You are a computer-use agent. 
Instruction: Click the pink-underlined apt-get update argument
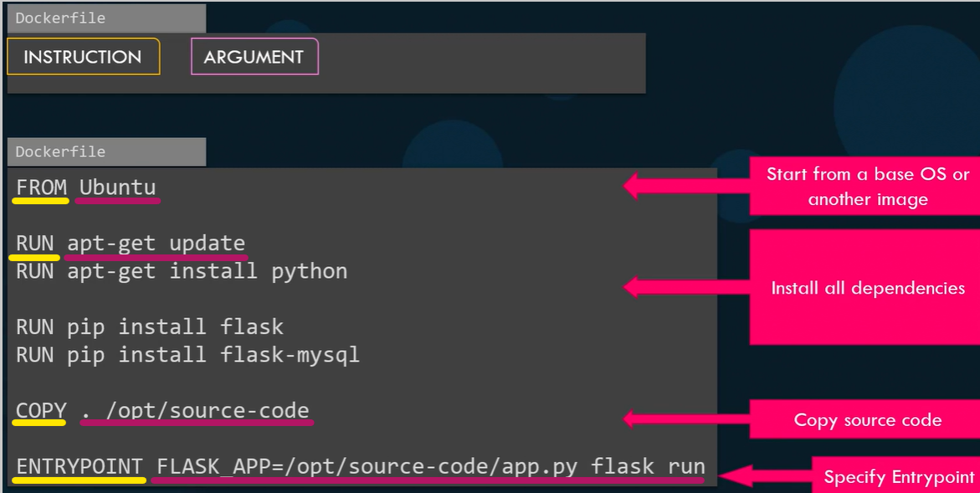click(157, 243)
